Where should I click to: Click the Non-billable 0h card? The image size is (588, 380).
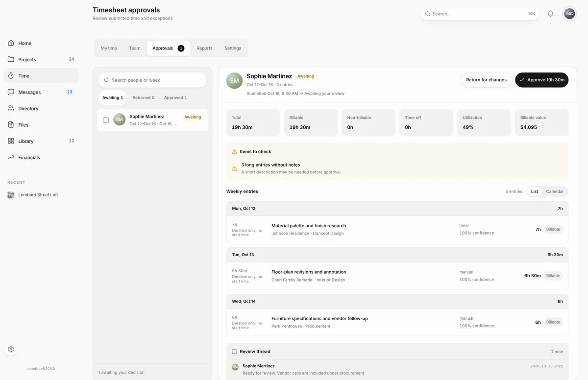(368, 122)
